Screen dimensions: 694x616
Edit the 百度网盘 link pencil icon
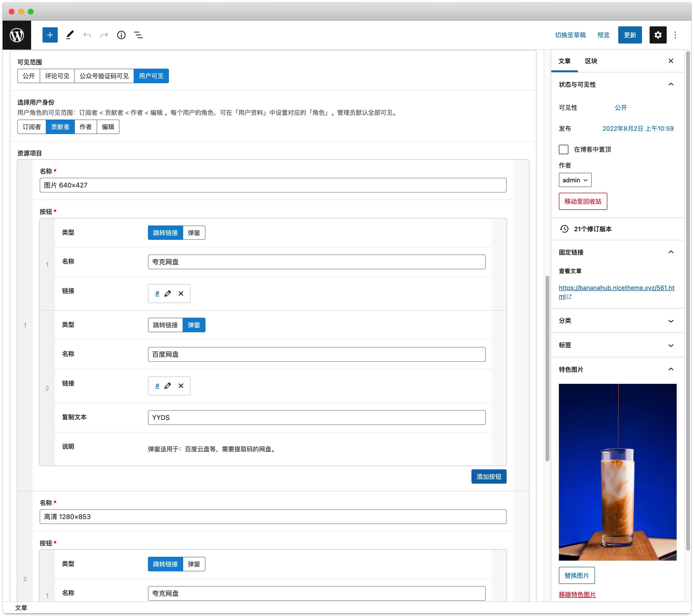click(168, 386)
